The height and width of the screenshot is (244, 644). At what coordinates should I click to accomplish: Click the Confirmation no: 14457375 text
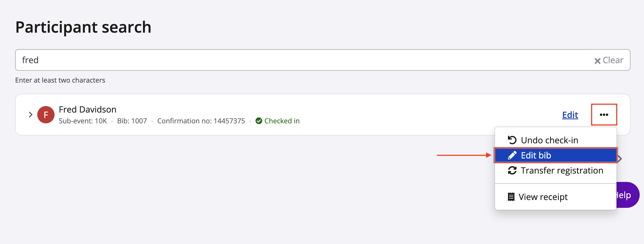pos(201,121)
